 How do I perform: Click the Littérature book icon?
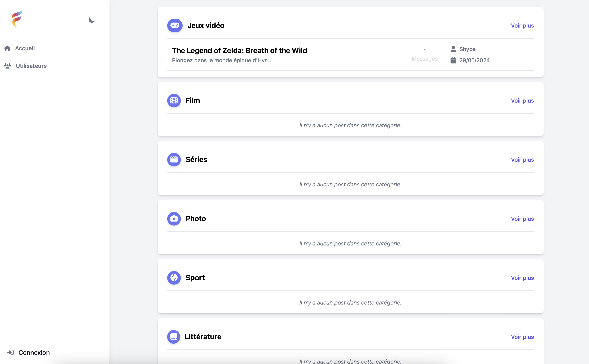[x=173, y=336]
